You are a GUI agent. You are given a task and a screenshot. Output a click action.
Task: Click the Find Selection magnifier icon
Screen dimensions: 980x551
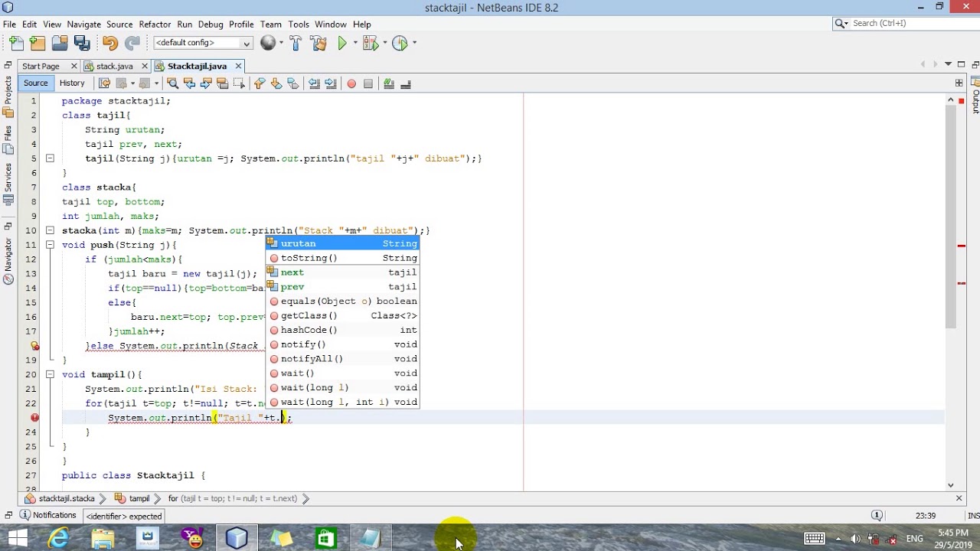pyautogui.click(x=172, y=83)
